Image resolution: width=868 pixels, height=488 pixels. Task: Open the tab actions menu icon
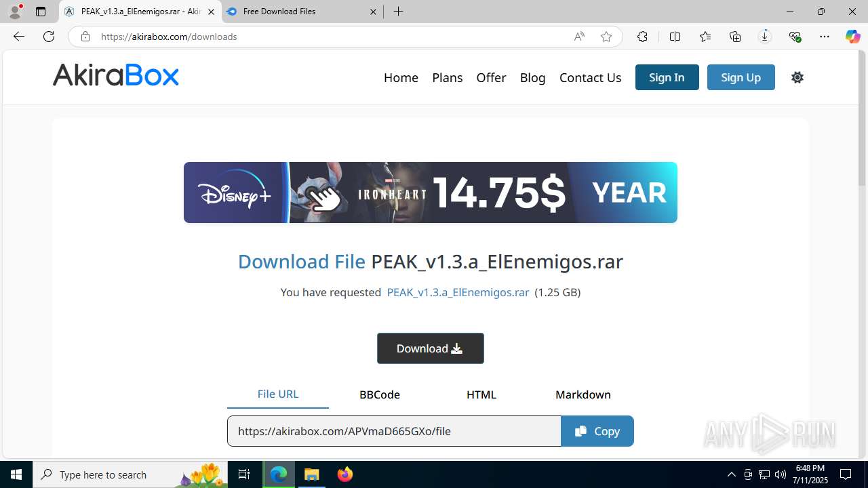pyautogui.click(x=41, y=12)
